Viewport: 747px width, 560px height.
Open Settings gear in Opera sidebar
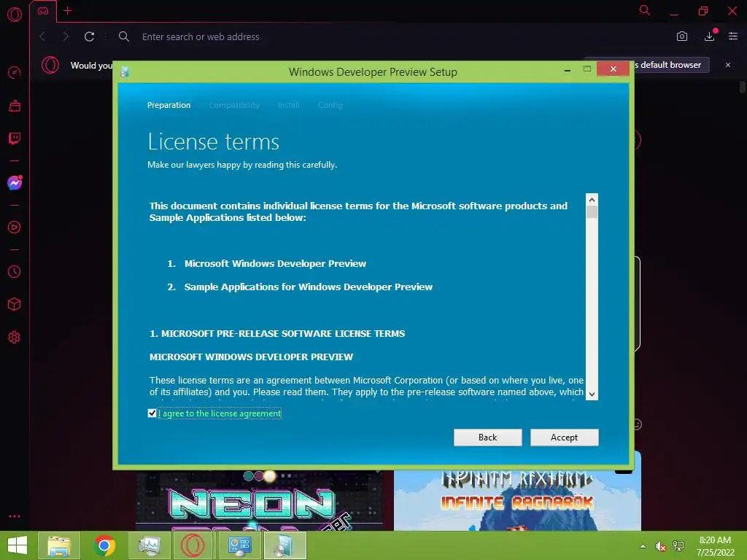click(x=15, y=337)
